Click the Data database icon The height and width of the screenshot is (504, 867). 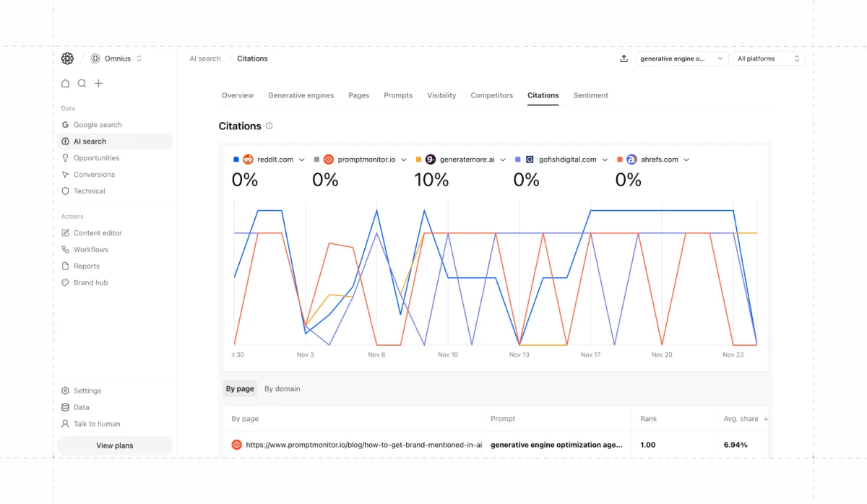tap(66, 407)
